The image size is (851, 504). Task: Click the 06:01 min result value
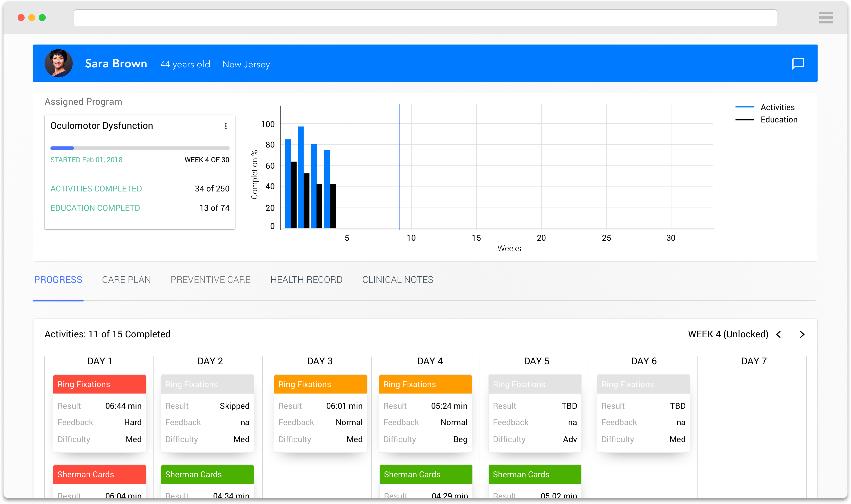(x=344, y=406)
